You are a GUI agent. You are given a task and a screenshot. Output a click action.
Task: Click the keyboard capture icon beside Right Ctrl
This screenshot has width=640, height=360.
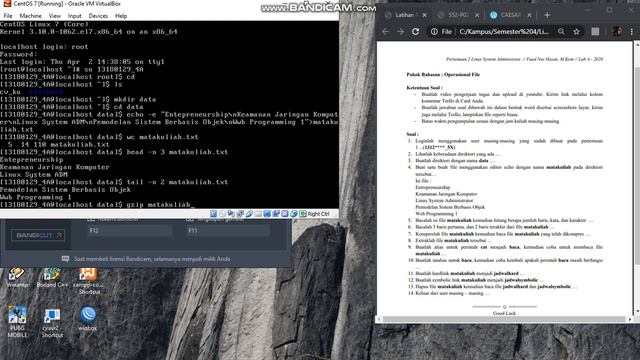(x=303, y=214)
